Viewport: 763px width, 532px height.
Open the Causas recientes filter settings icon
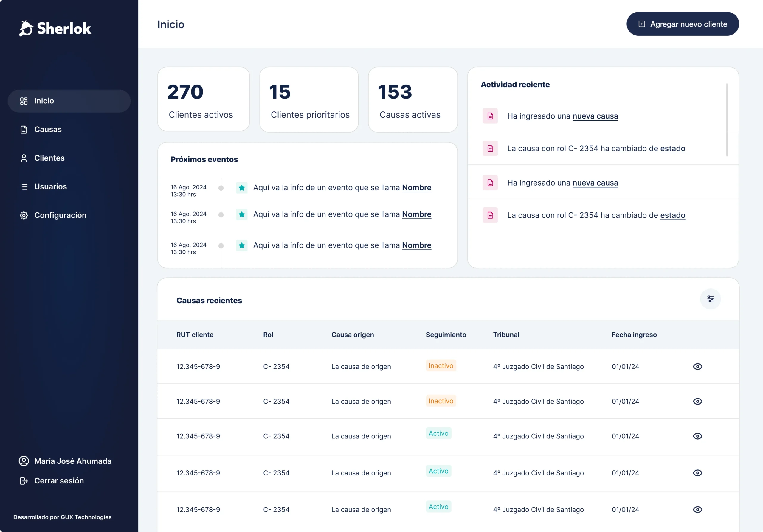(710, 299)
